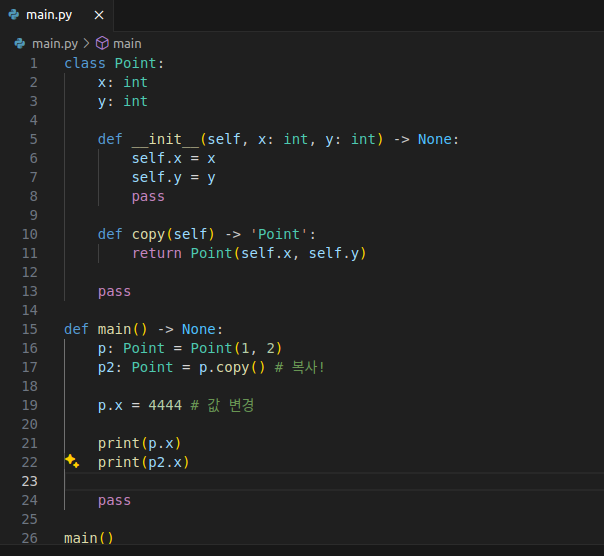This screenshot has height=556, width=604.
Task: Click the cube symbol icon beside breadcrumb main
Action: coord(102,43)
